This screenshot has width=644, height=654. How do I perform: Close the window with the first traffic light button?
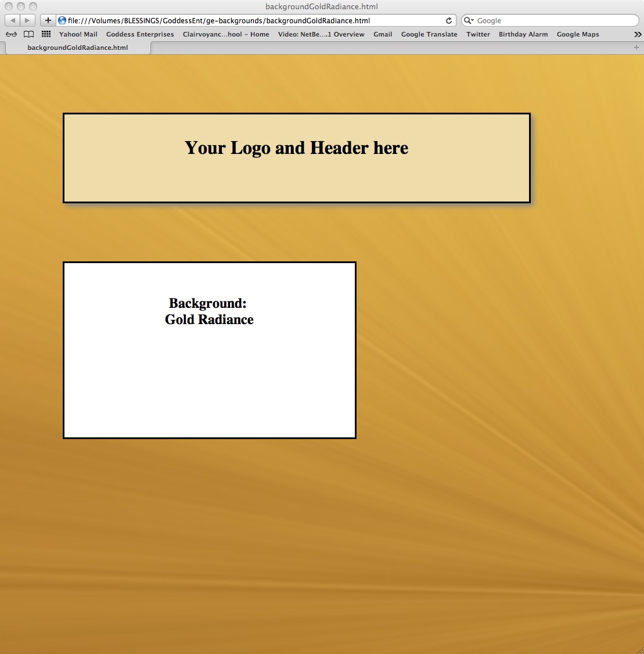click(9, 6)
